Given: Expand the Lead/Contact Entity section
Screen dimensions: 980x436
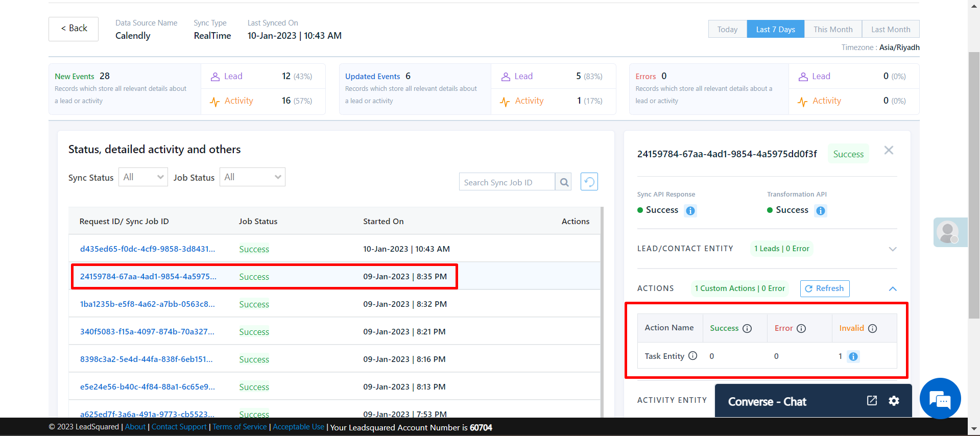Looking at the screenshot, I should coord(893,249).
